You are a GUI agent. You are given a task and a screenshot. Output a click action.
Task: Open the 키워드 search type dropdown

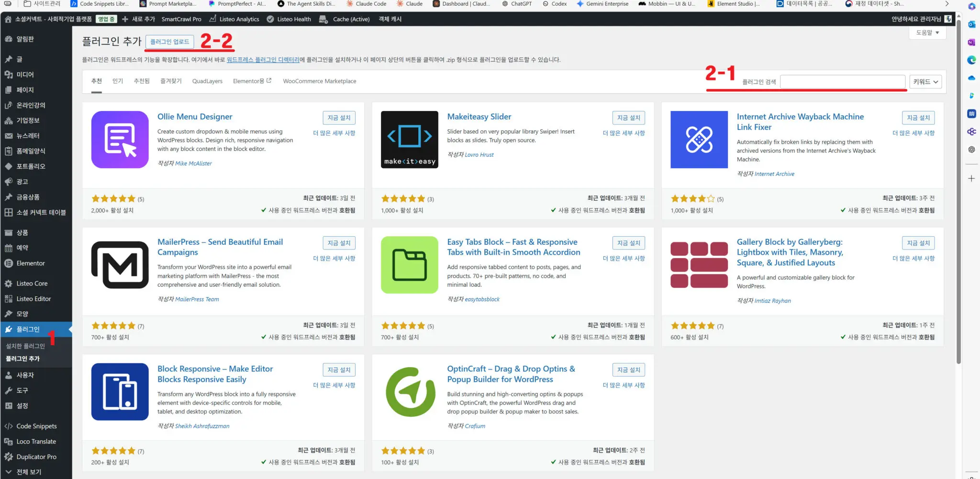[925, 82]
